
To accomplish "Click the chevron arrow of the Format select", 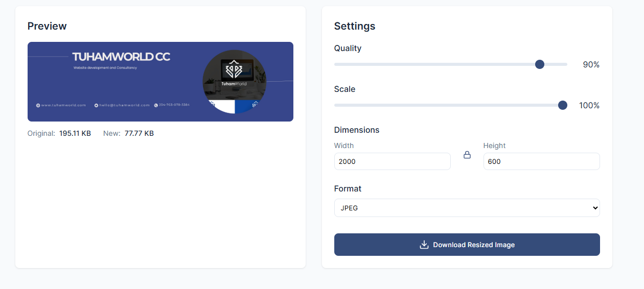I will point(594,208).
